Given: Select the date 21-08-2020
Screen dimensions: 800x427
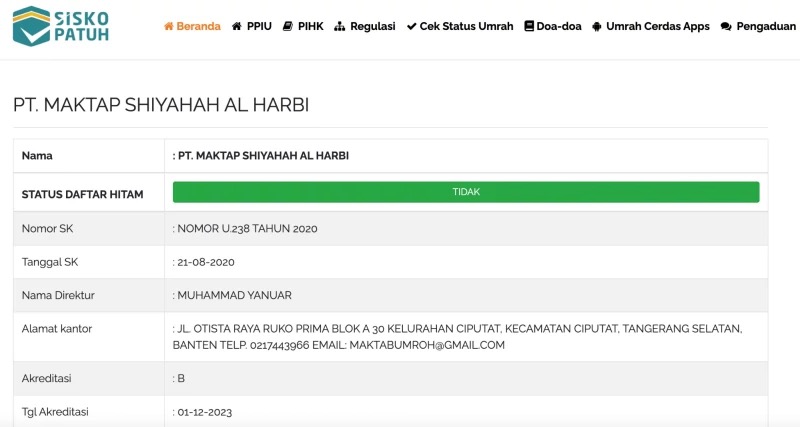Looking at the screenshot, I should pos(206,262).
